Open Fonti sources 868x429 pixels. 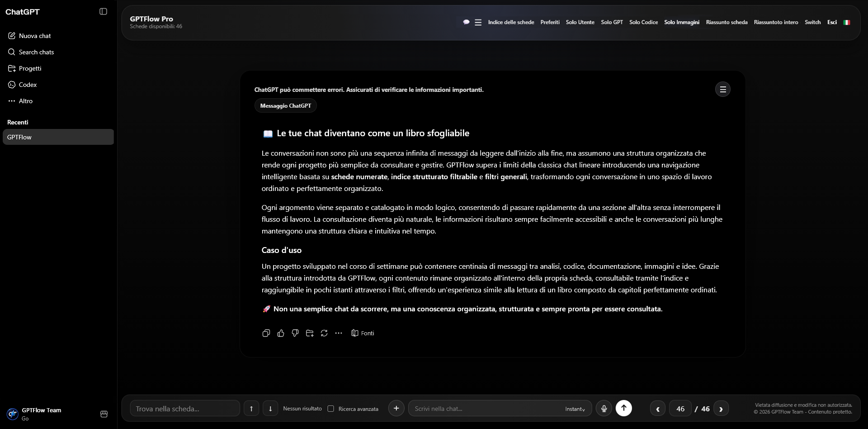[x=363, y=333]
